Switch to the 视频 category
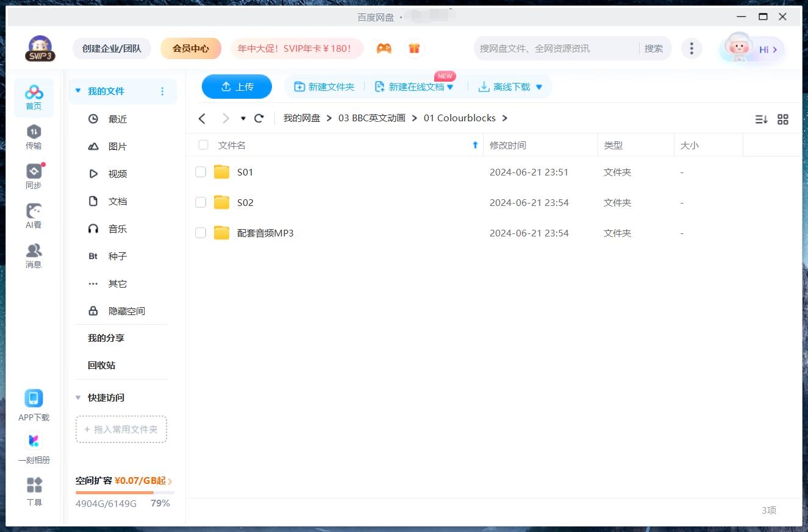The width and height of the screenshot is (808, 532). (x=117, y=174)
